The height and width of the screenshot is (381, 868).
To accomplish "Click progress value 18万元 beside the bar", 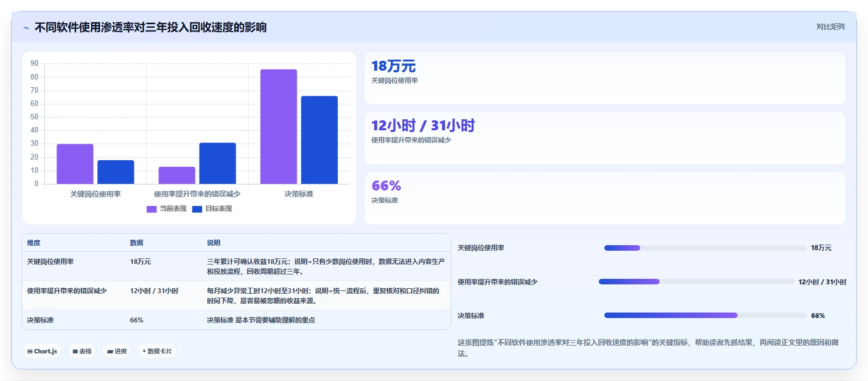I will 821,248.
